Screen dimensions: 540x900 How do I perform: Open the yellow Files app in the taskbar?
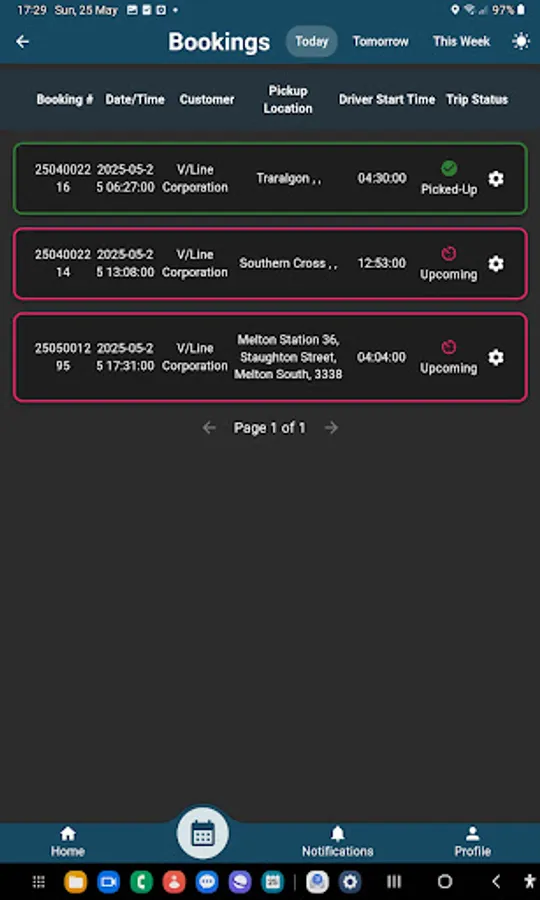[75, 882]
